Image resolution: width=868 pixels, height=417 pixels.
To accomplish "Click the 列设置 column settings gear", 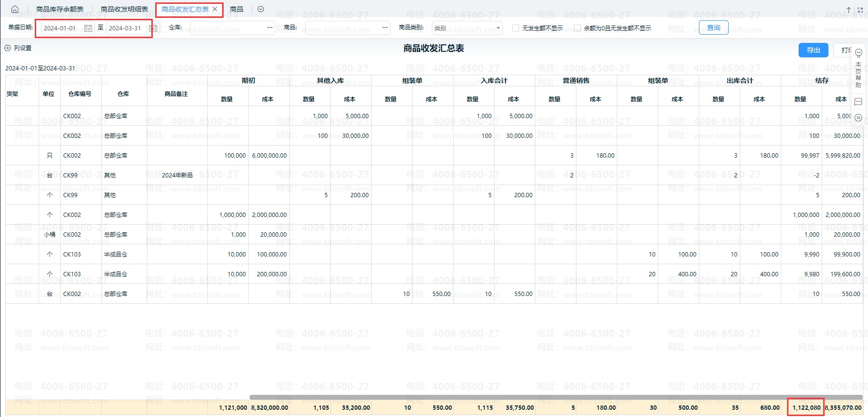I will click(x=8, y=48).
